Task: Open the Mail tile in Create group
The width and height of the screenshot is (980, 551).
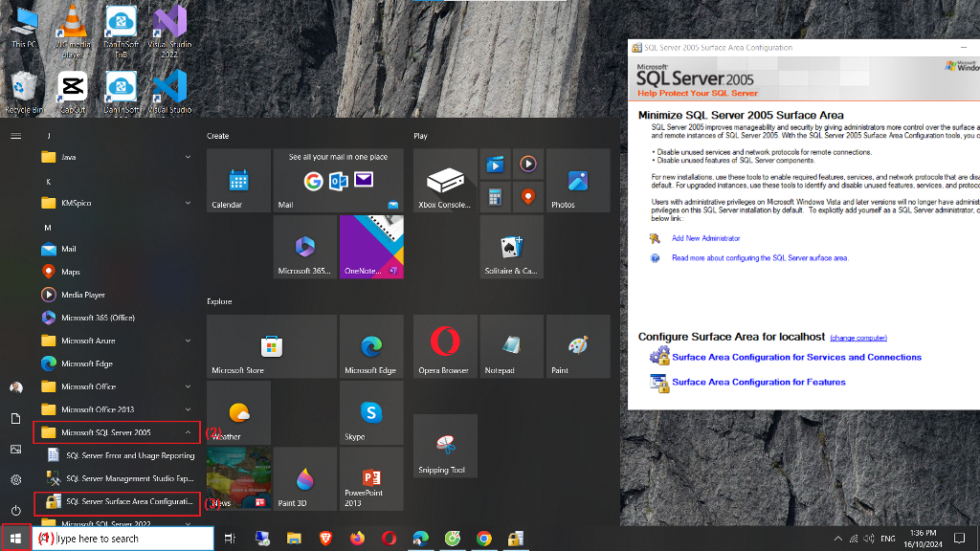Action: [x=338, y=181]
